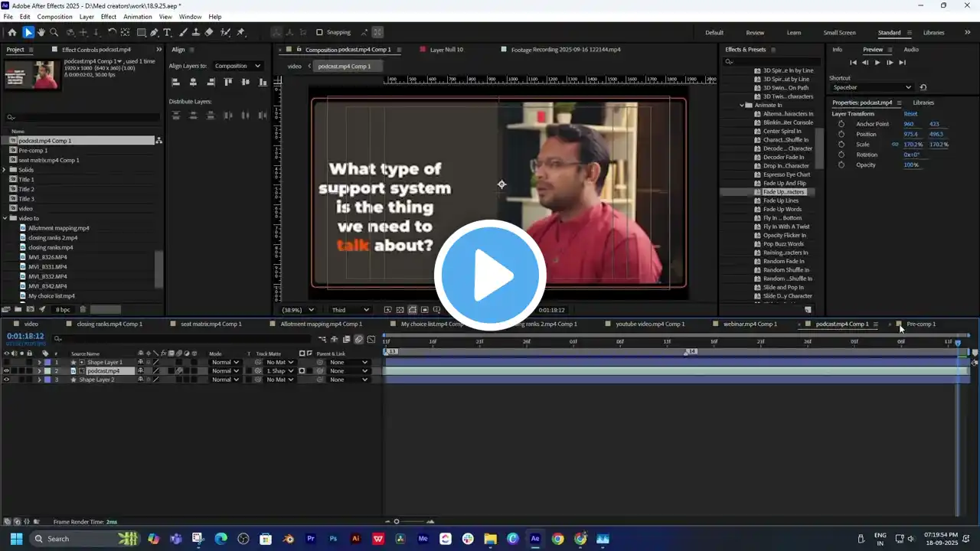
Task: Pick the Pen tool
Action: pyautogui.click(x=155, y=32)
